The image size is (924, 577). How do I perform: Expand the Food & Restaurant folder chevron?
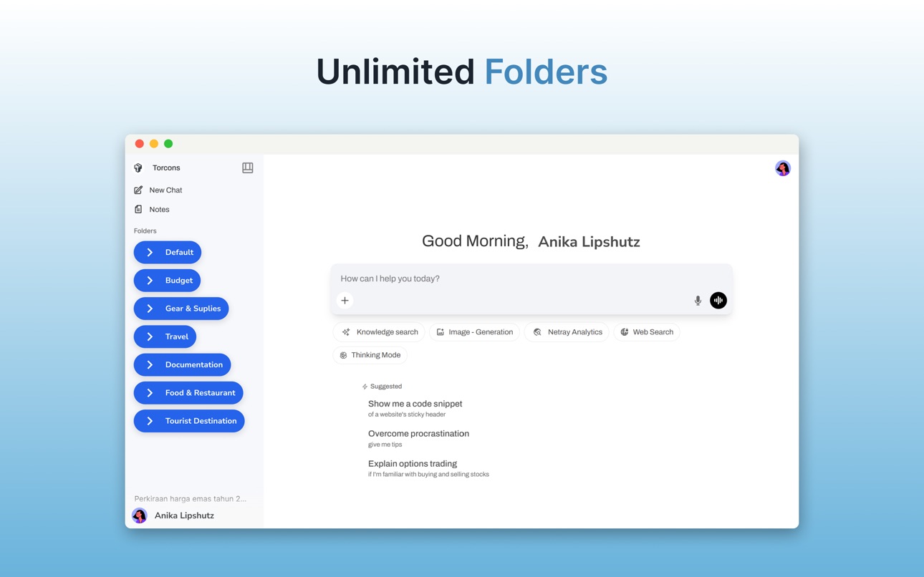coord(150,393)
